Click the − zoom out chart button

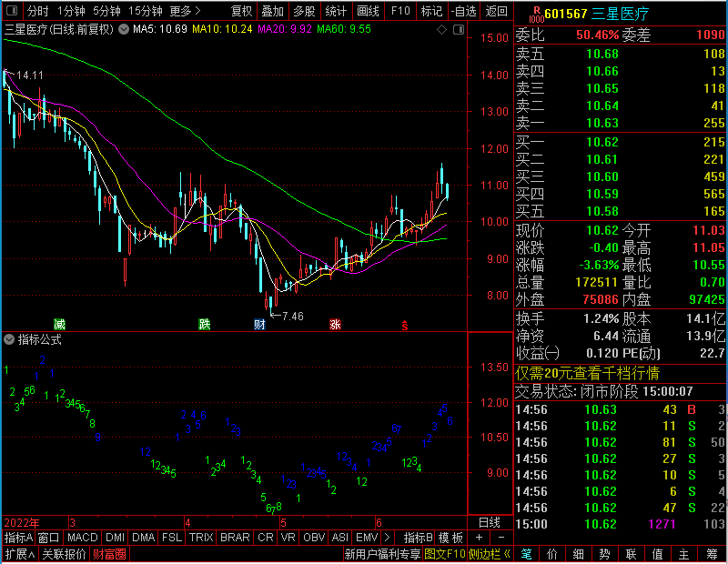[x=501, y=538]
